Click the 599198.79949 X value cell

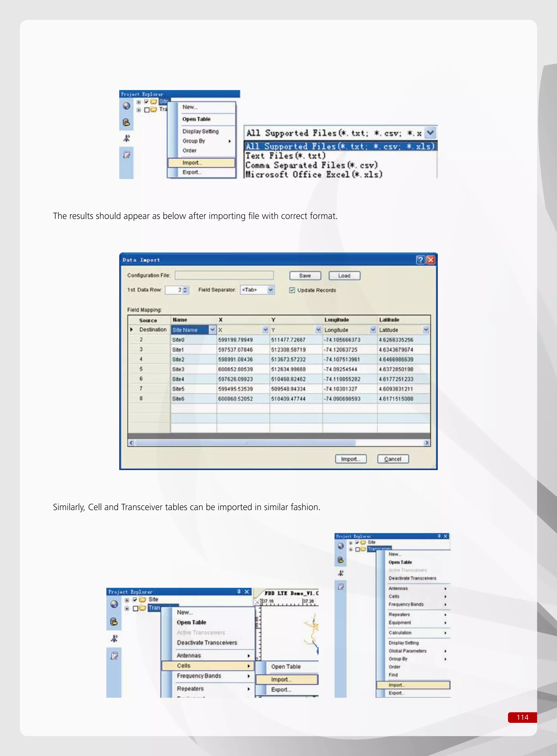click(243, 340)
